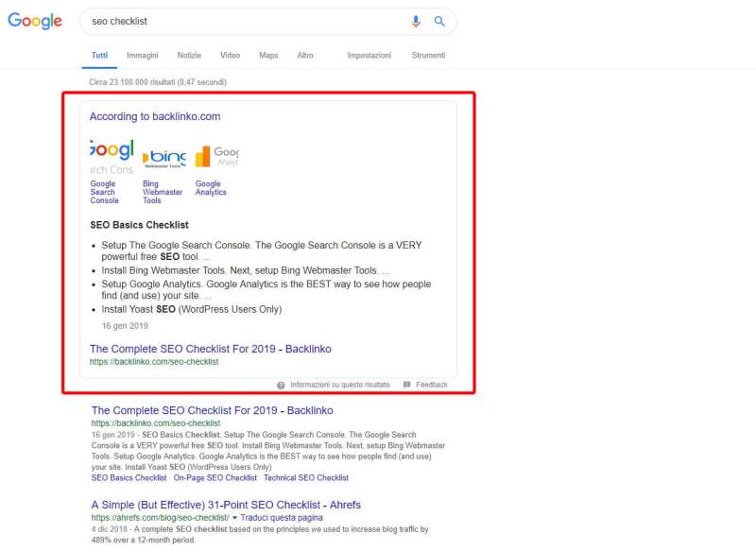This screenshot has height=551, width=756.
Task: Open the Google Analytics logo thumbnail
Action: point(216,156)
